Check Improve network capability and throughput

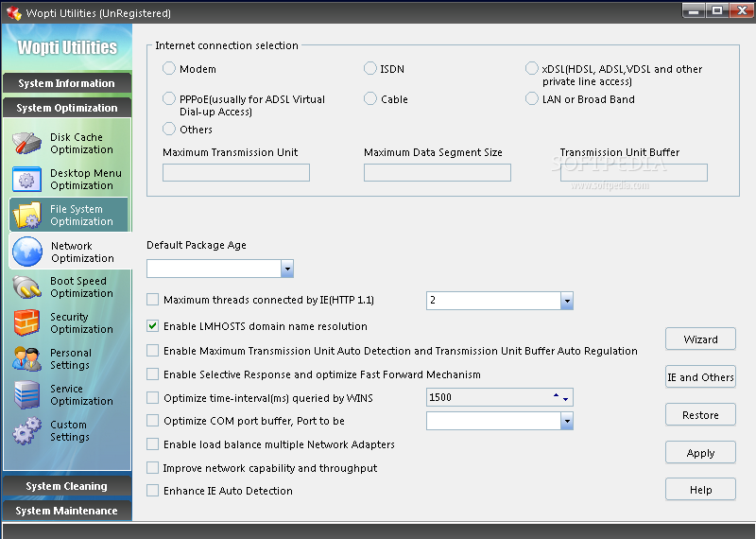(x=152, y=467)
